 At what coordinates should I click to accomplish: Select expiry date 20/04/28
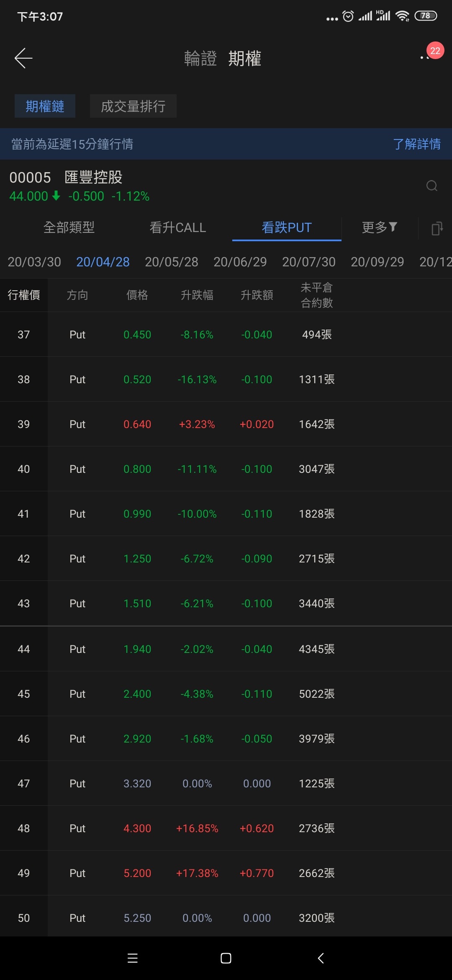tap(103, 262)
